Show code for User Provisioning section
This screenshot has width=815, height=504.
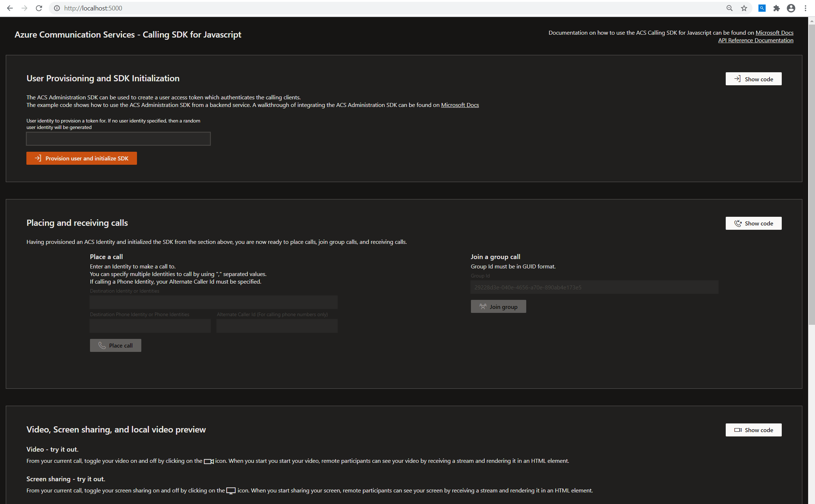click(753, 79)
